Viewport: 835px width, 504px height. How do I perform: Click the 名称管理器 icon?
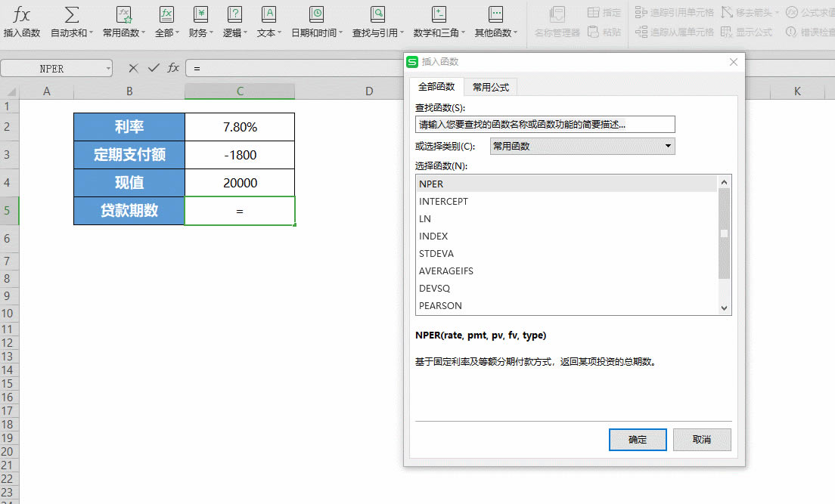click(x=557, y=14)
